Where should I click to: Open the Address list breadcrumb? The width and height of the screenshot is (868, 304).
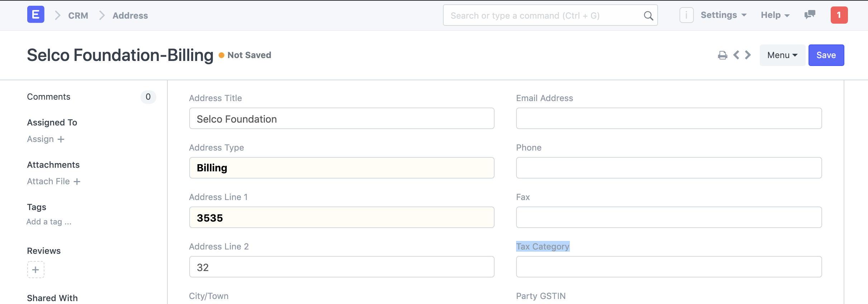(130, 15)
